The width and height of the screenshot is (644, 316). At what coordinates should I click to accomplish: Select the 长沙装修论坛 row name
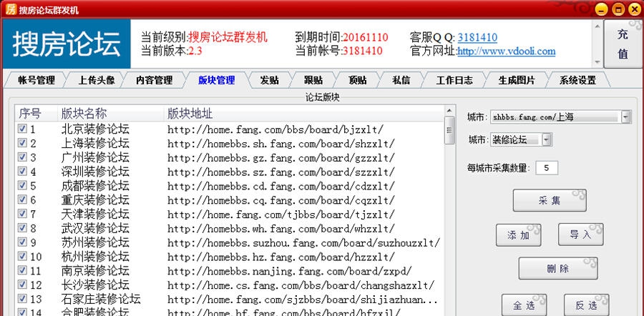[95, 284]
